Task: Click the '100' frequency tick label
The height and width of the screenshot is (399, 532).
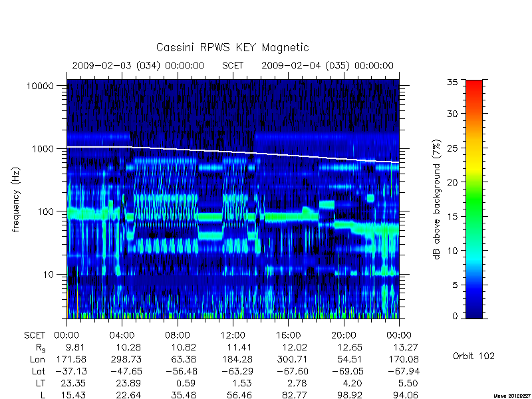Action: coord(46,211)
